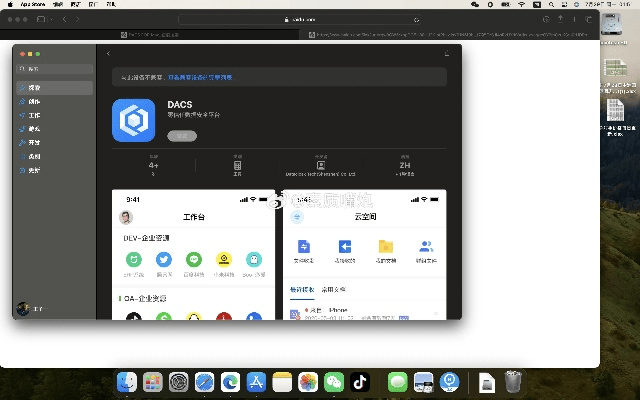Open Trash from the Dock

tap(513, 382)
